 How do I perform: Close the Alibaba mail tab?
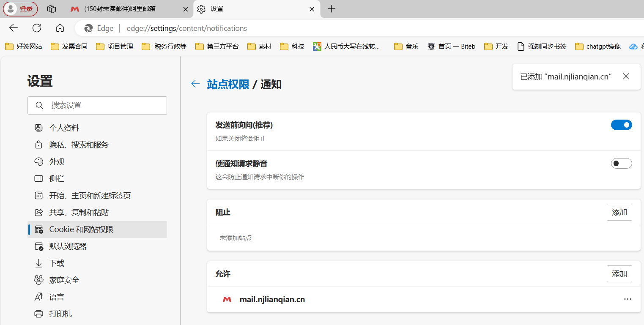(x=185, y=9)
